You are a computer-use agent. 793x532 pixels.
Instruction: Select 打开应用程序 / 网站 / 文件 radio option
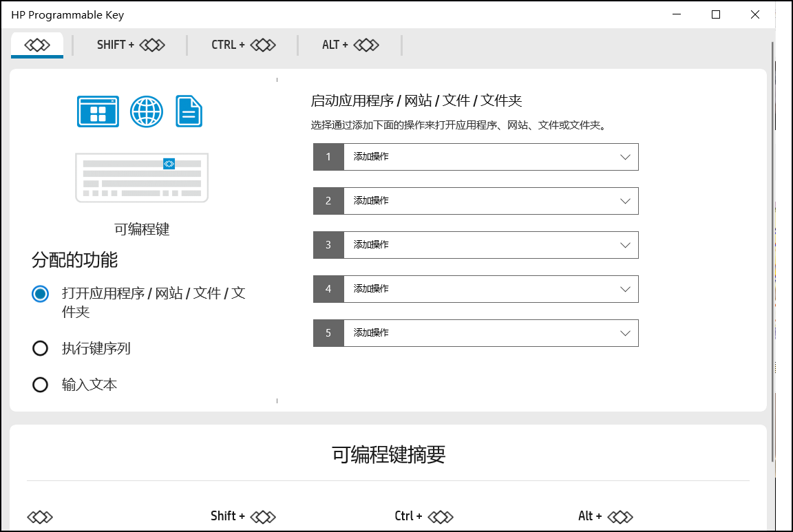point(41,294)
